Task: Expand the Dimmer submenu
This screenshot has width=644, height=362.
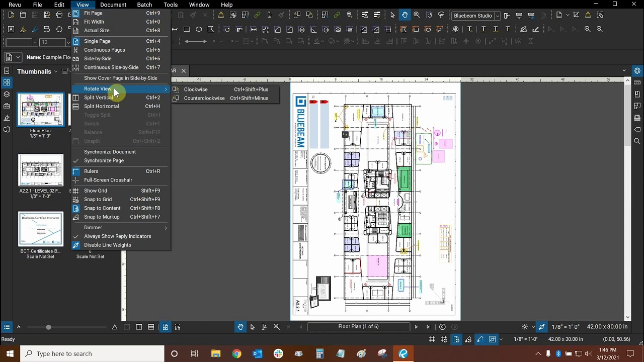Action: coord(121,228)
